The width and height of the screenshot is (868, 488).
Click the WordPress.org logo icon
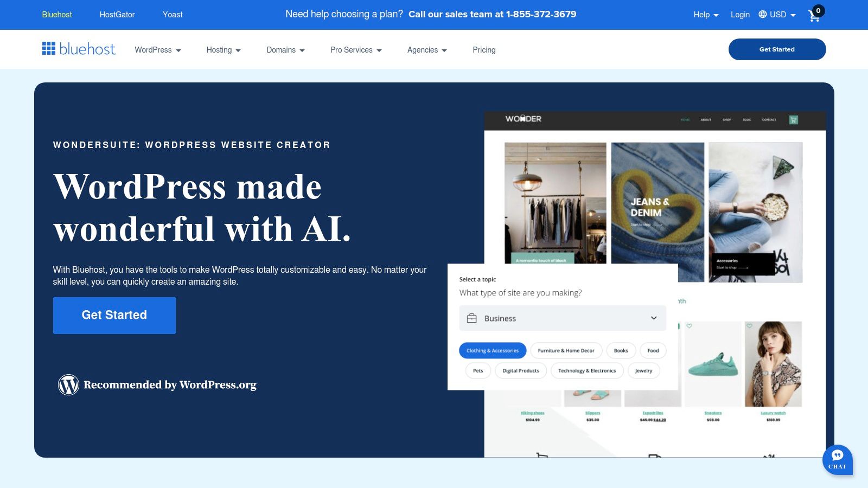[68, 384]
